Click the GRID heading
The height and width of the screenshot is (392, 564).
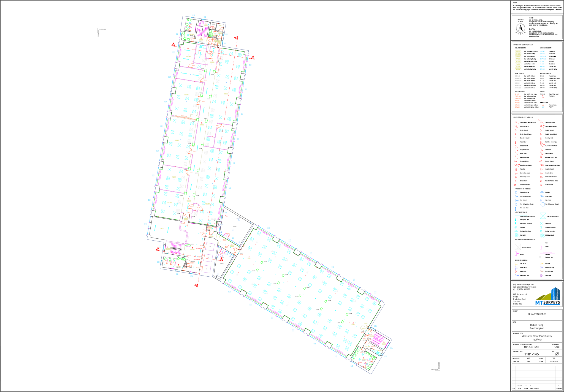(x=531, y=18)
